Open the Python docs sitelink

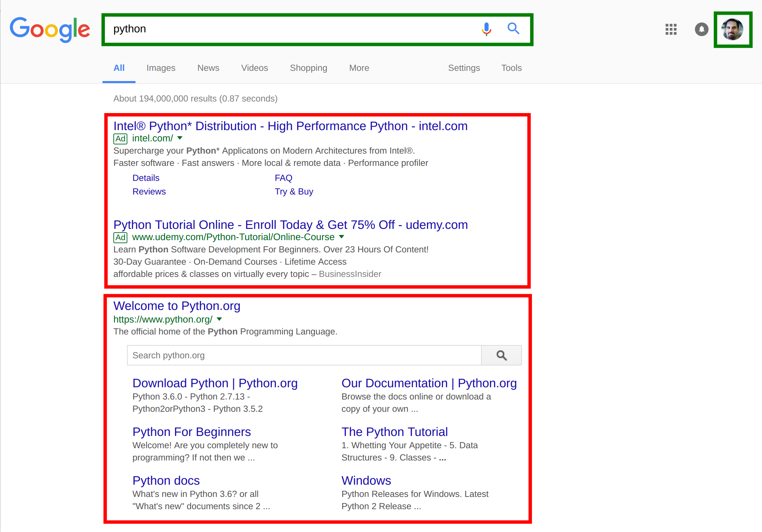point(166,481)
